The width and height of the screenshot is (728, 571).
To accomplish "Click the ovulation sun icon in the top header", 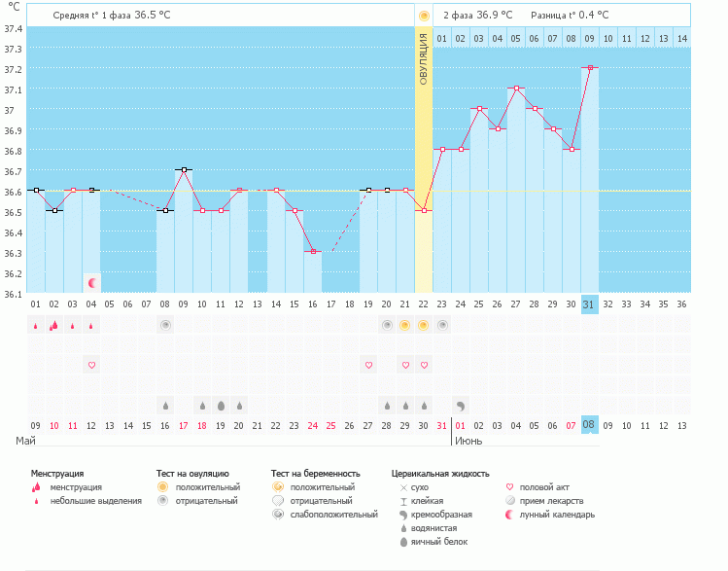I will point(423,16).
